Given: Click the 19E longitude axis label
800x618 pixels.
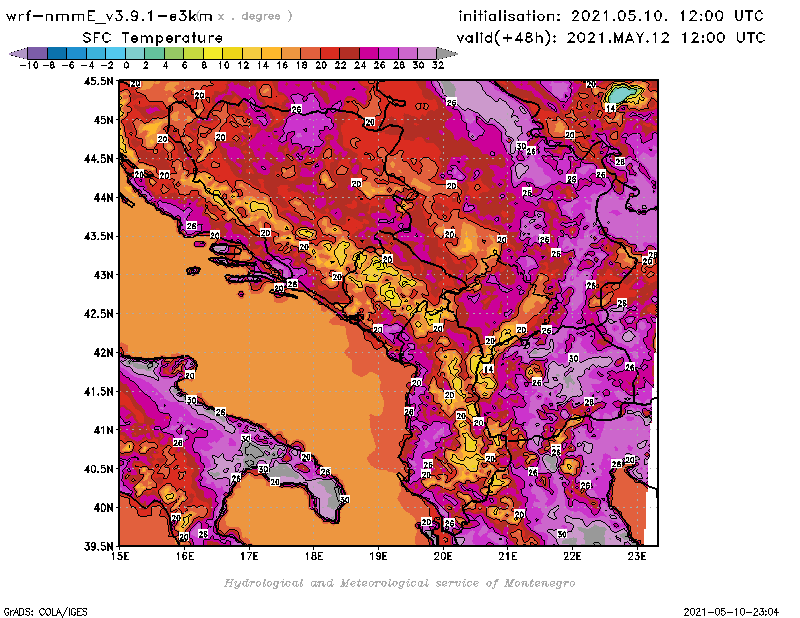Looking at the screenshot, I should click(x=378, y=556).
